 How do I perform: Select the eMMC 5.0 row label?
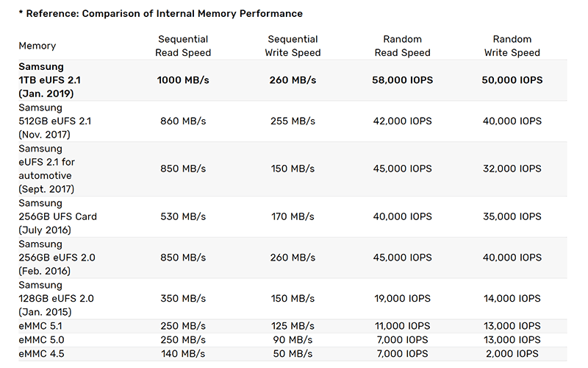(x=41, y=339)
